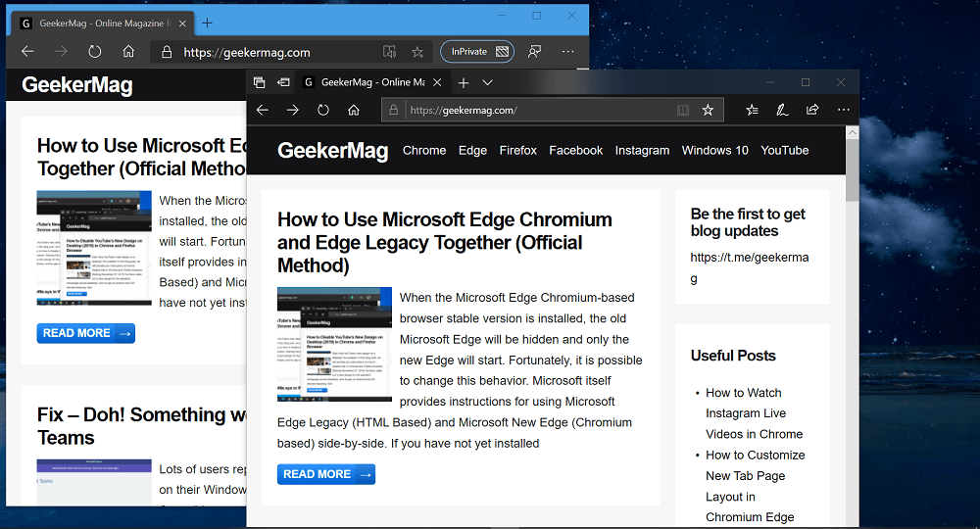This screenshot has height=529, width=980.
Task: Go back in the InPrivate Edge window
Action: click(27, 51)
